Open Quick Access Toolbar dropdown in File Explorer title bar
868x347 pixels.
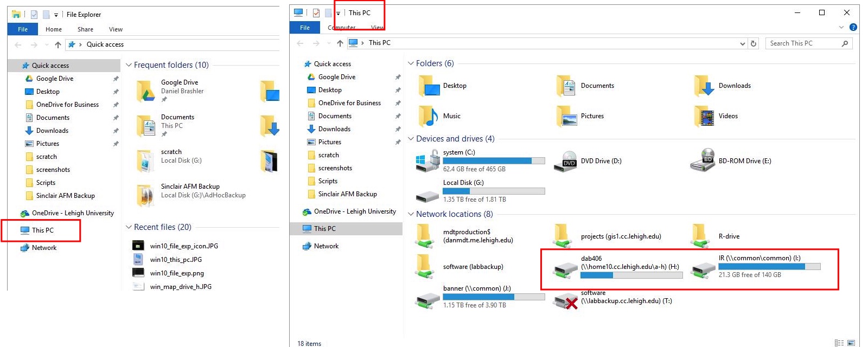pos(56,15)
